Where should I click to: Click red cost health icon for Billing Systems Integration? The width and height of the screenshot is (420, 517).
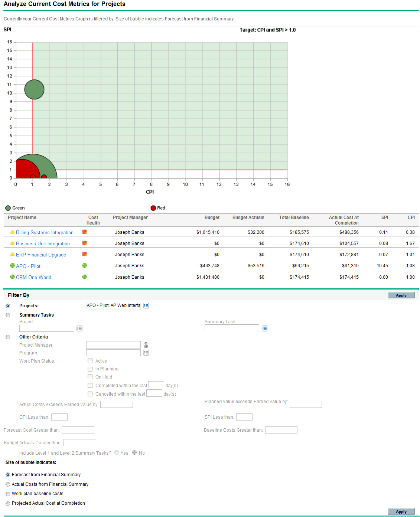click(84, 232)
